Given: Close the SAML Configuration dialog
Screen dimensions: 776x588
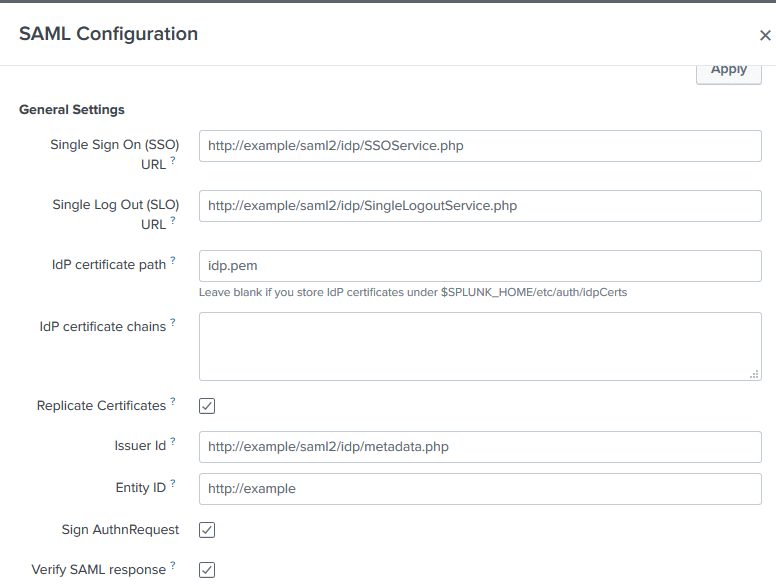Looking at the screenshot, I should click(x=765, y=35).
